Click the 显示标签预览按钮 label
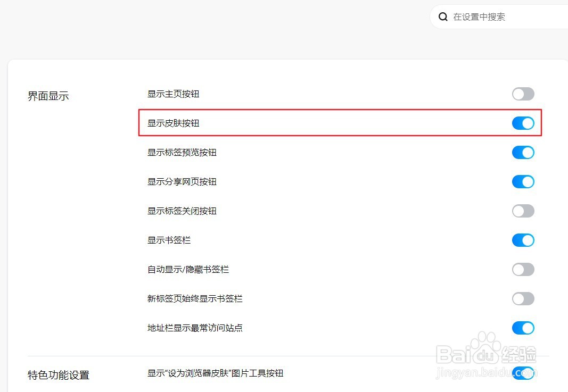The image size is (568, 392). (x=182, y=153)
